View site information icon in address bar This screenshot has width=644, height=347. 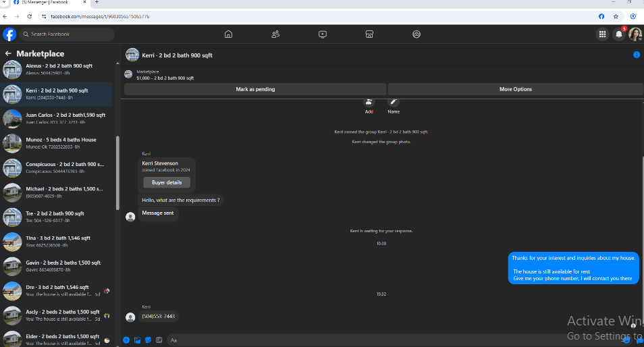[x=43, y=16]
